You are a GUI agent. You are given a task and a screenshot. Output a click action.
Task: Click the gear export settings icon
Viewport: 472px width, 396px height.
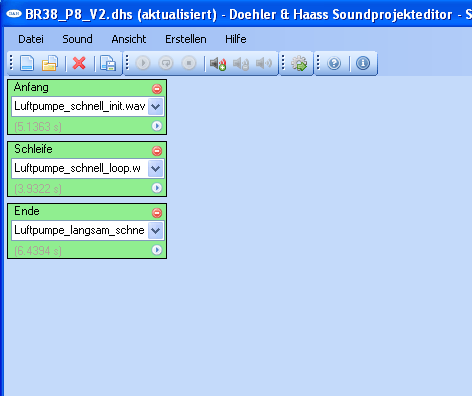point(299,63)
